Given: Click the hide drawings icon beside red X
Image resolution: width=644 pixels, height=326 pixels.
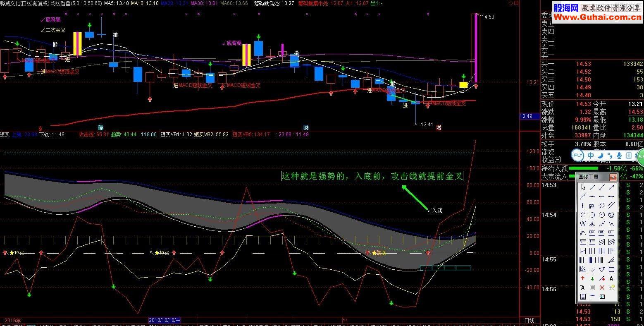Looking at the screenshot, I should 611,287.
